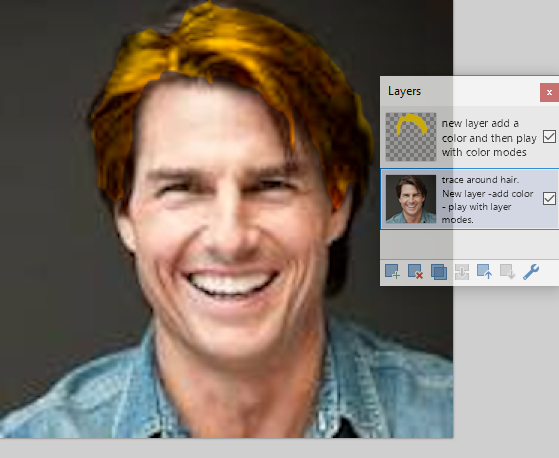Click the Move Layer Up icon

point(484,271)
